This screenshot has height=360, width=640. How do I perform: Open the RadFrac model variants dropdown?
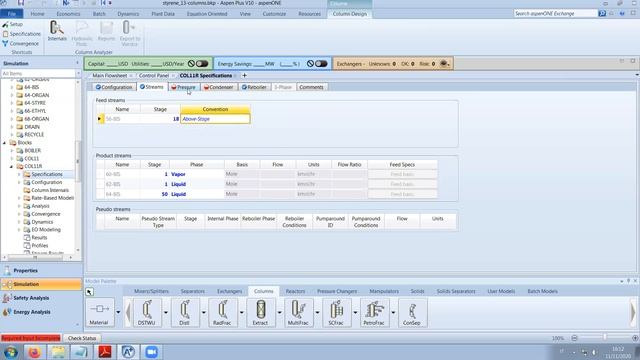(x=242, y=313)
